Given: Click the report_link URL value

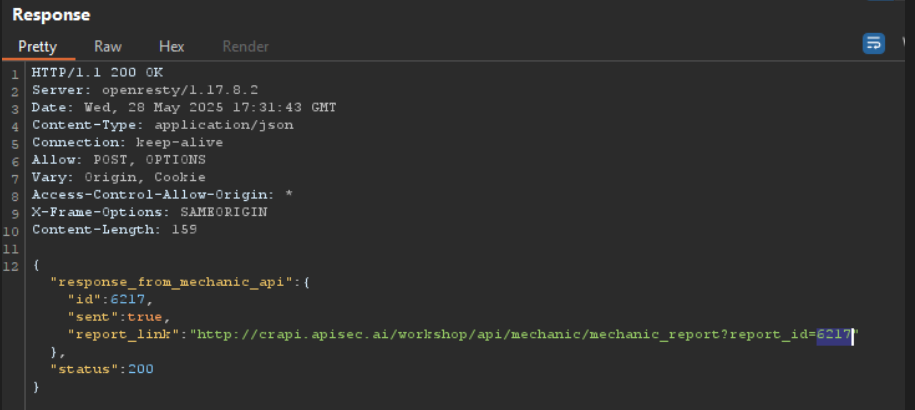Looking at the screenshot, I should (x=525, y=335).
